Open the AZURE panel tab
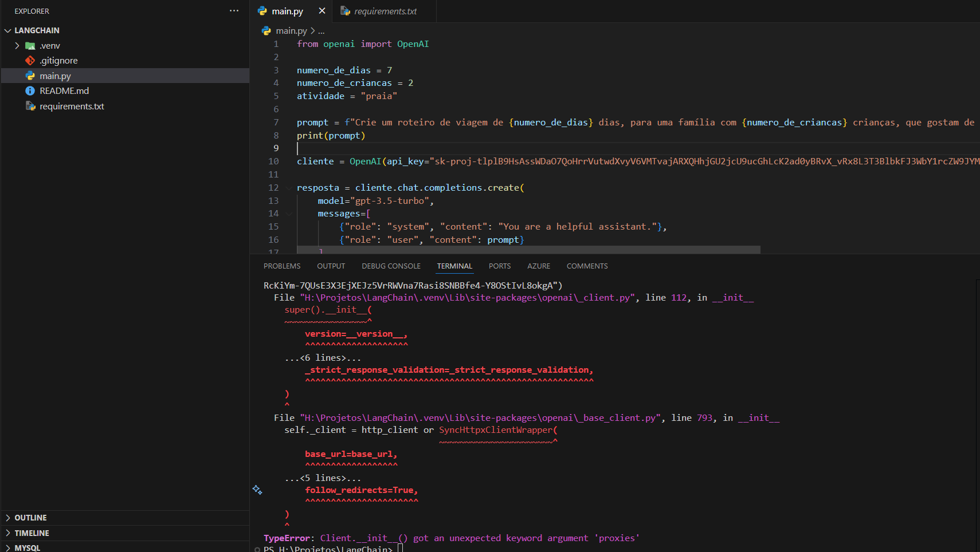This screenshot has height=552, width=980. click(539, 266)
